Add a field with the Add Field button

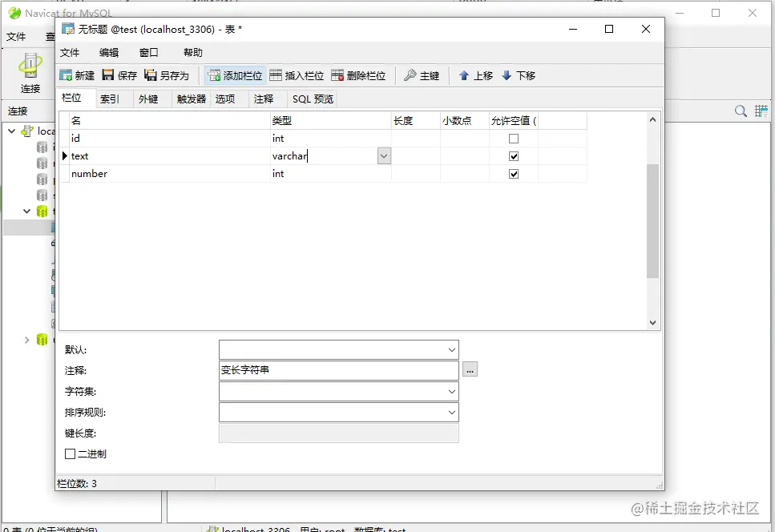[x=236, y=75]
